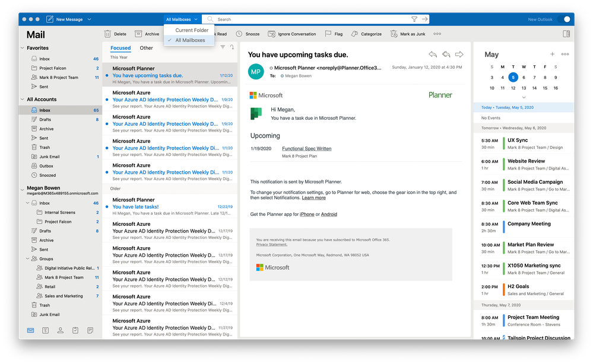Open calendar pane more options

[565, 55]
